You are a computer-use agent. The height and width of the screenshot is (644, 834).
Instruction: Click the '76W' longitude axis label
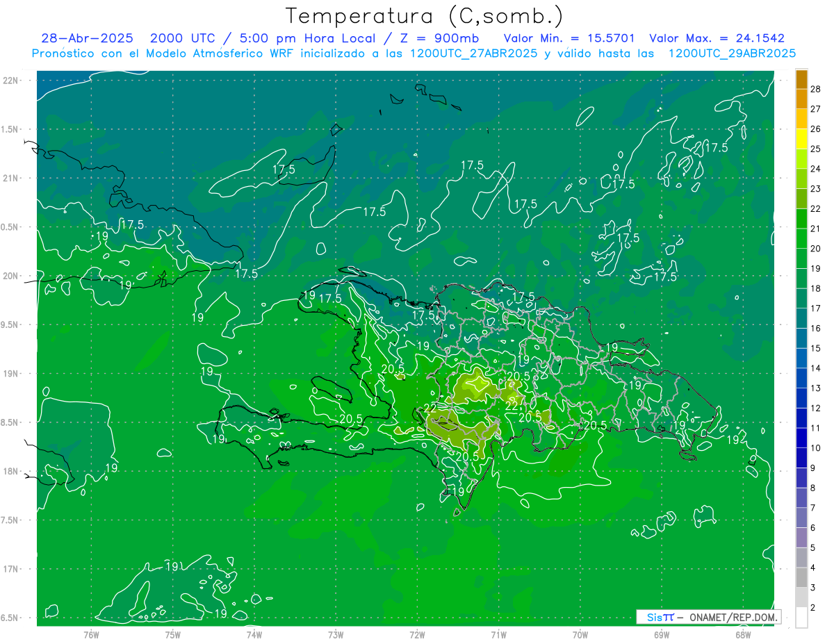pos(91,634)
